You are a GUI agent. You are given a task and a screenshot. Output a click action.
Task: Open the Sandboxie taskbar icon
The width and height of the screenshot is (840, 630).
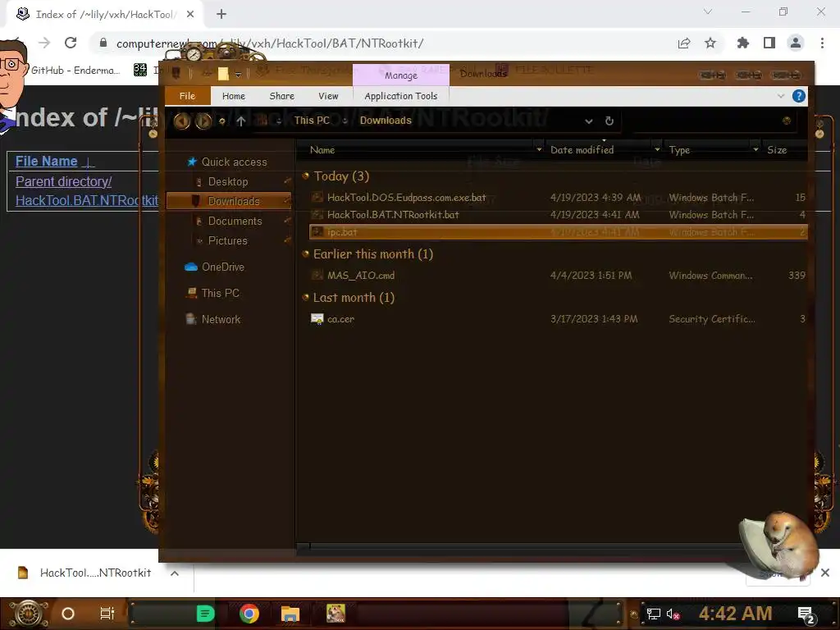pos(336,614)
